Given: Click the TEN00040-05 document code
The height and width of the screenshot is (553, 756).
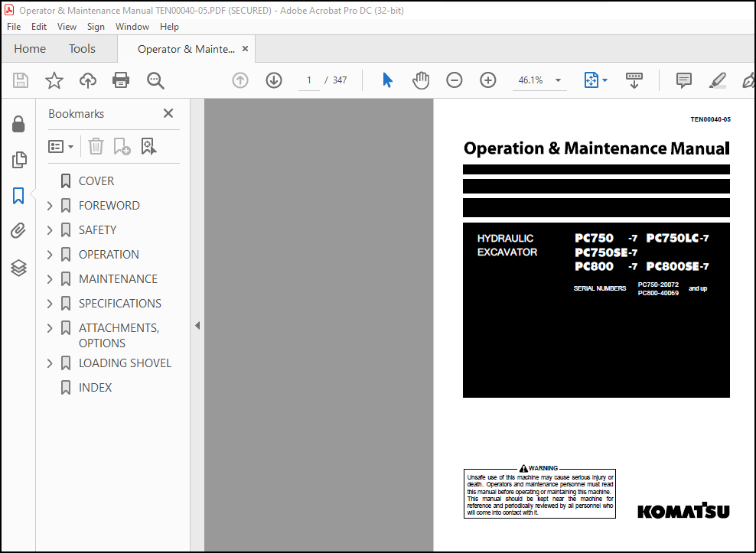Looking at the screenshot, I should tap(710, 119).
